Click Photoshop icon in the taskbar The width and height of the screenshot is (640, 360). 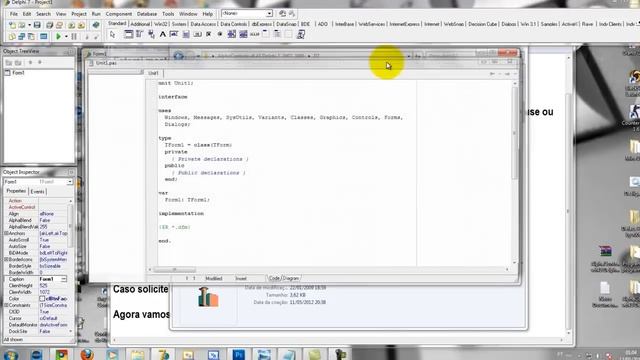(239, 354)
